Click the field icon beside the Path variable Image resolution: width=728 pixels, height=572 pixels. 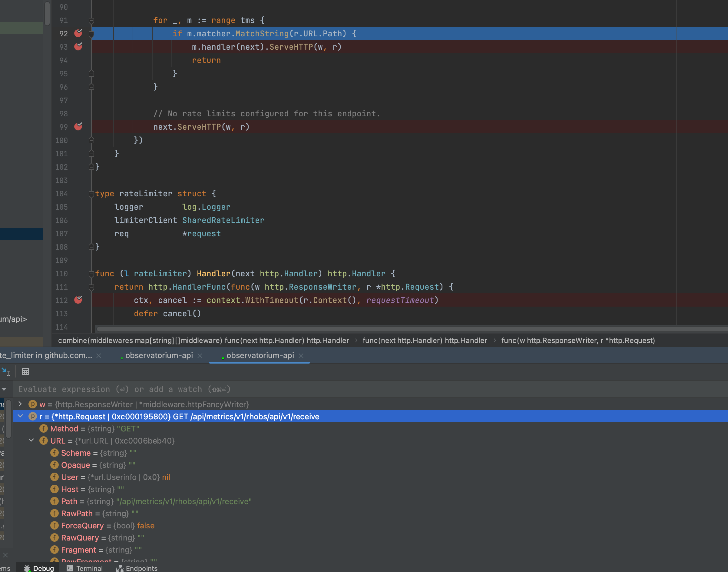54,501
